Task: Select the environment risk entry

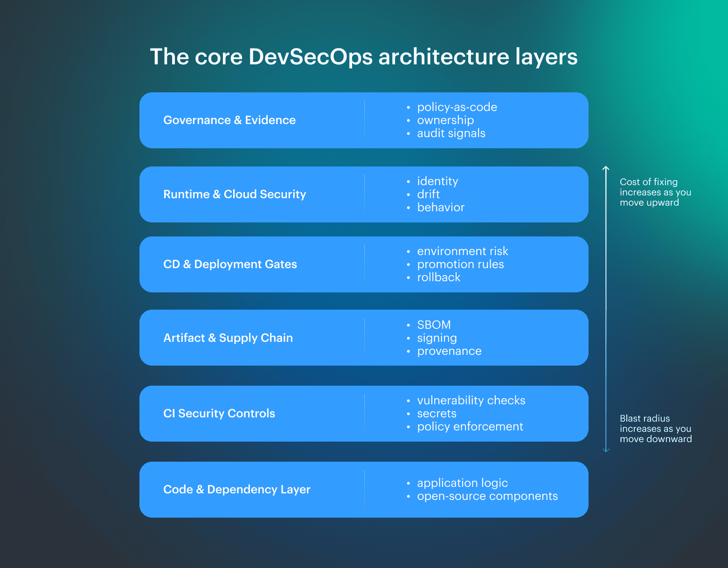Action: [463, 251]
